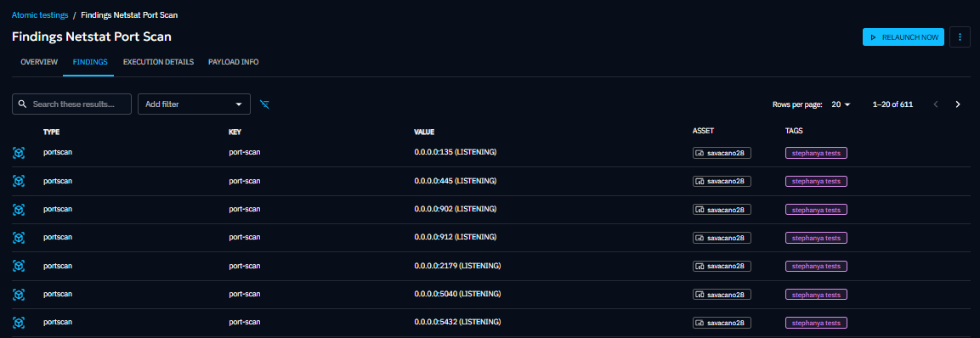The width and height of the screenshot is (980, 338).
Task: Click finding icon for port 5432 row
Action: [x=19, y=323]
